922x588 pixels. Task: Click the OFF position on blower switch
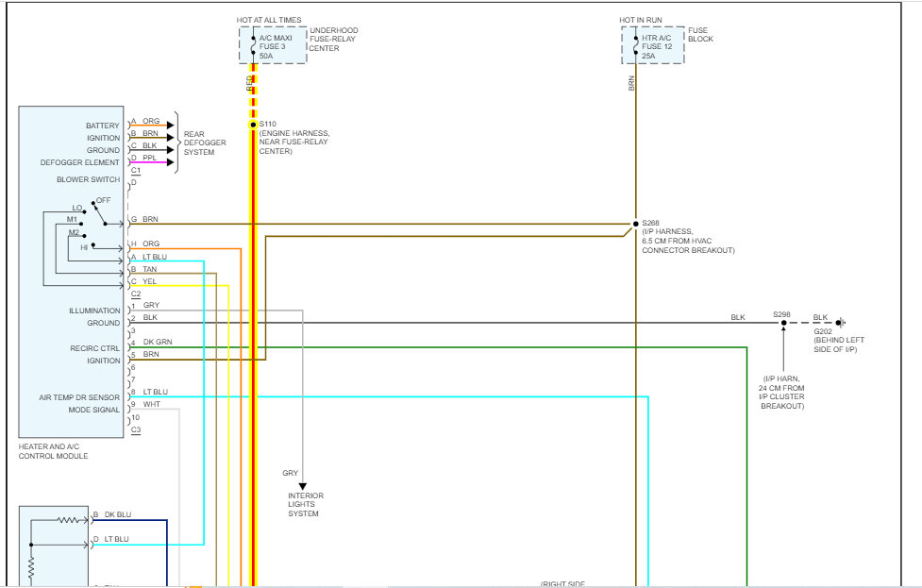point(103,200)
